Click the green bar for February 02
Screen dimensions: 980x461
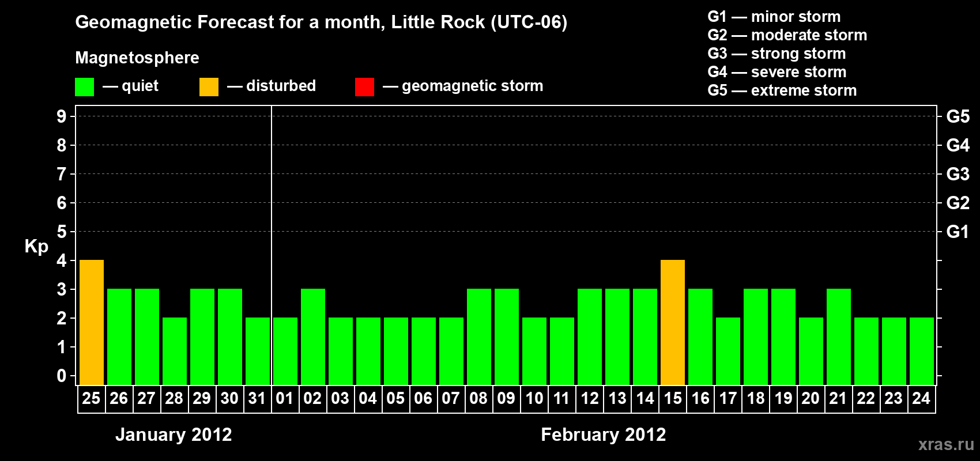click(313, 337)
